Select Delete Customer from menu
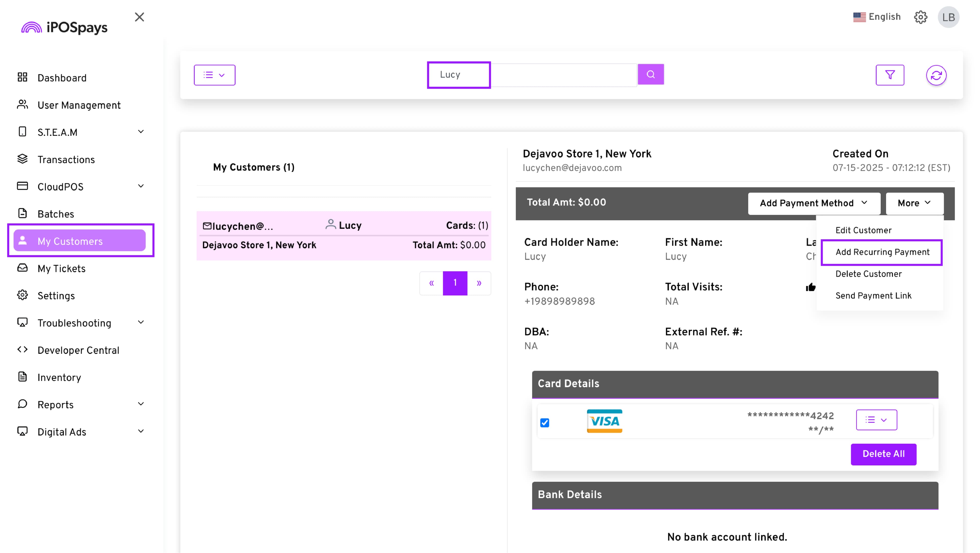Screen dimensions: 980x553 (868, 274)
